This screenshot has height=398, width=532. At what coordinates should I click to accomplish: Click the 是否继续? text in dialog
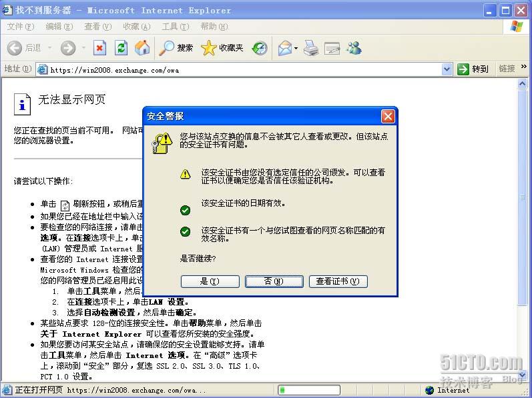pyautogui.click(x=198, y=259)
